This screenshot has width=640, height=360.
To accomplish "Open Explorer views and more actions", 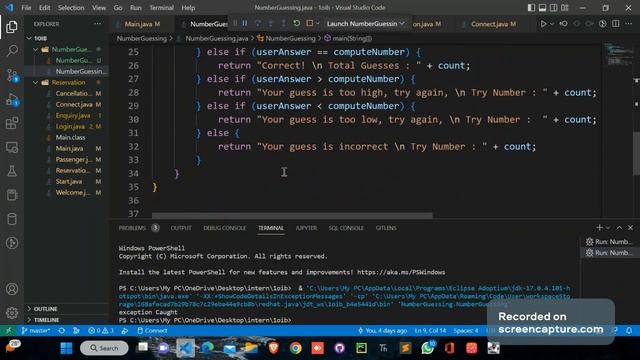I will click(x=97, y=24).
